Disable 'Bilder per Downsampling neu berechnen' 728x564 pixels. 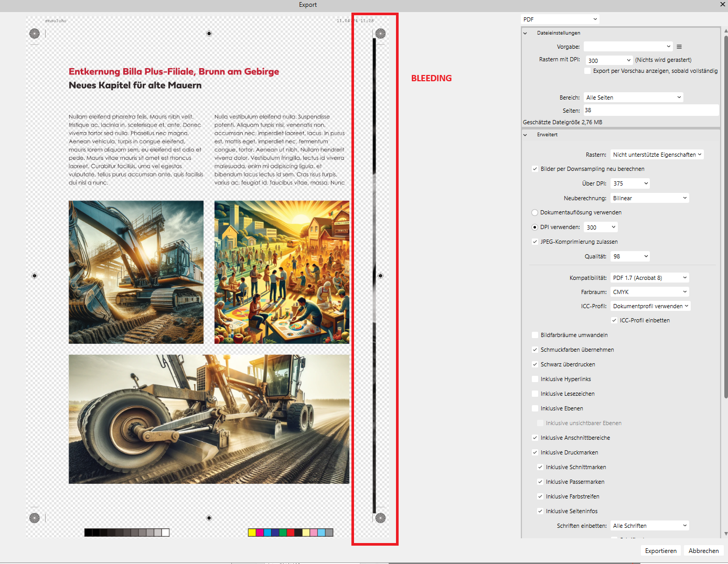[534, 169]
